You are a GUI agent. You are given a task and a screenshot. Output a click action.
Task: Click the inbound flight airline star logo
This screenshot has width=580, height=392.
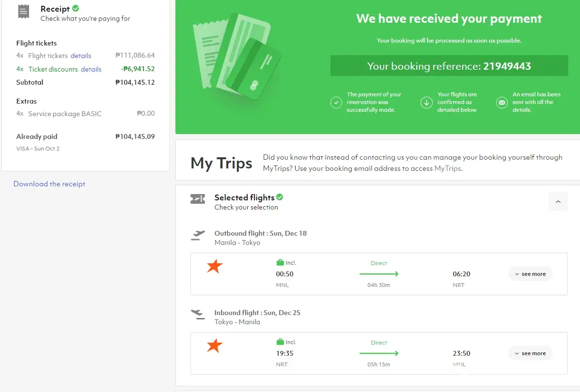(215, 346)
